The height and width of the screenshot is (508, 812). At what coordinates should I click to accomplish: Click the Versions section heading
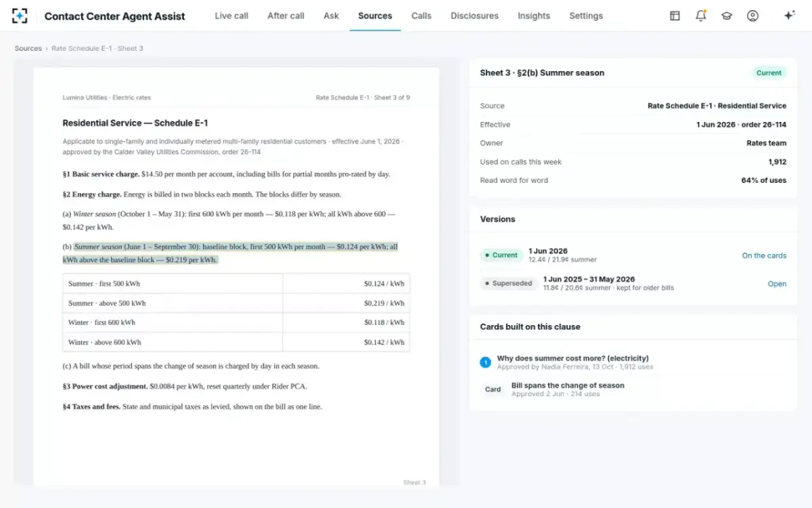(497, 219)
